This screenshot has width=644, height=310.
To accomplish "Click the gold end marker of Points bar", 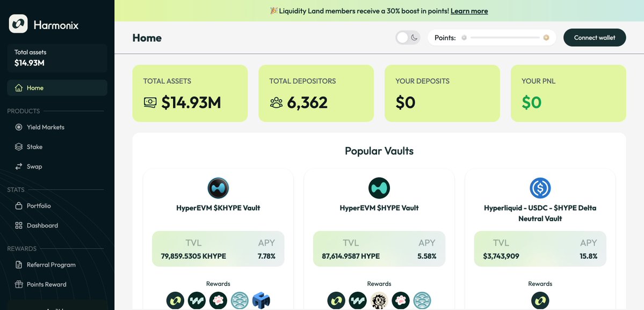I will [x=546, y=38].
